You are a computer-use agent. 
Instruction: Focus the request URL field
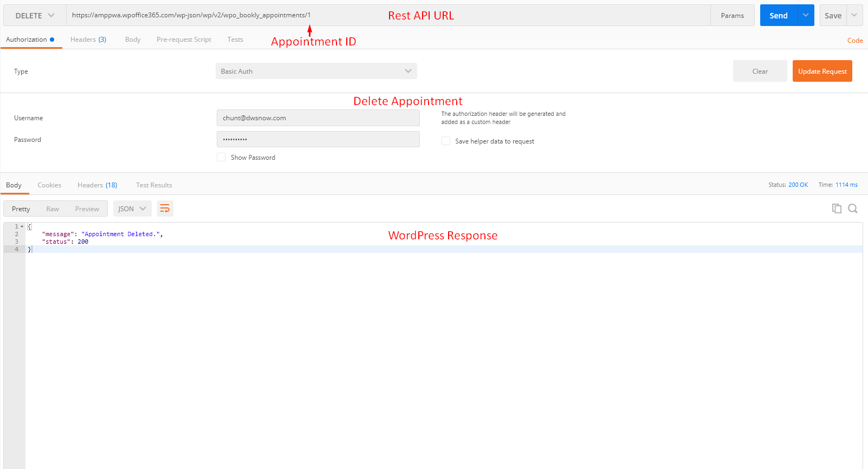pyautogui.click(x=388, y=15)
